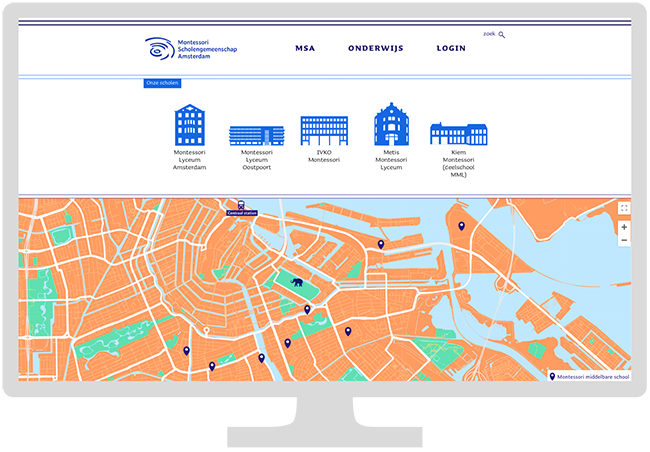Open the Montessori Lyceum Oostpoort text link
This screenshot has width=650, height=452.
[257, 160]
